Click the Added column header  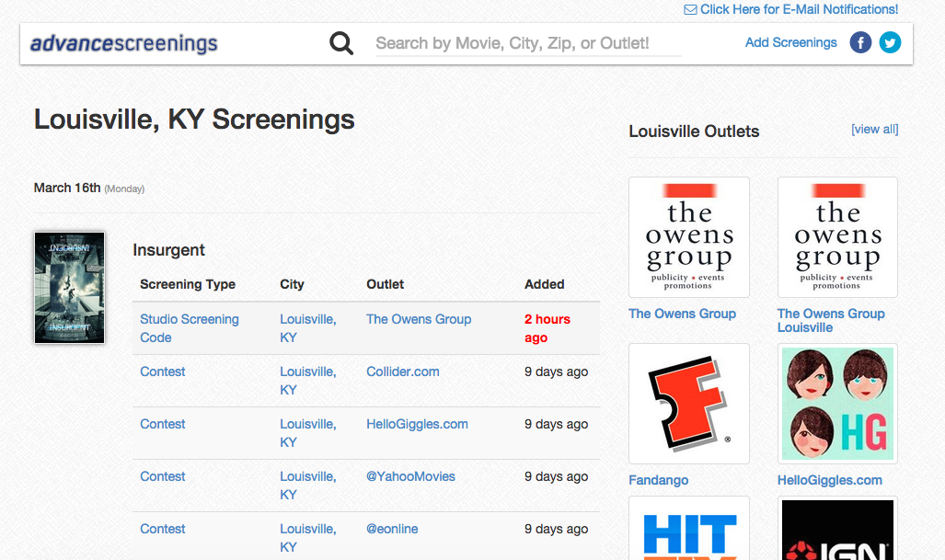(544, 284)
